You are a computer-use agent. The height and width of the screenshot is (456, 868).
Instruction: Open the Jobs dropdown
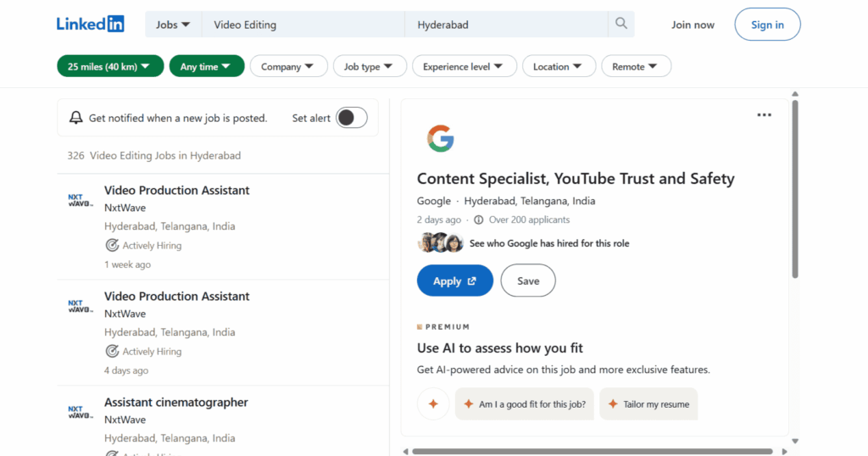pos(173,25)
